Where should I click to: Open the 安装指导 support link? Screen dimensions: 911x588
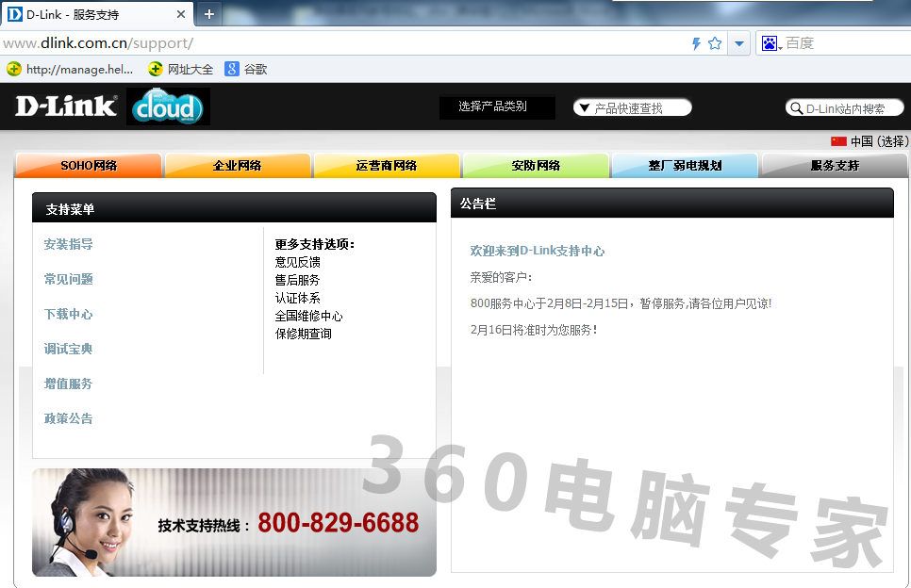point(68,244)
